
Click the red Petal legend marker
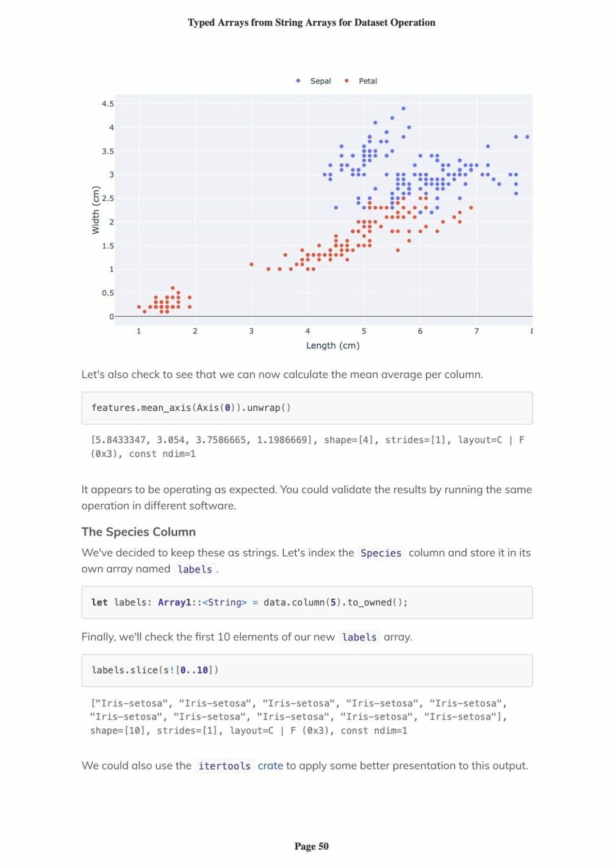[x=346, y=81]
